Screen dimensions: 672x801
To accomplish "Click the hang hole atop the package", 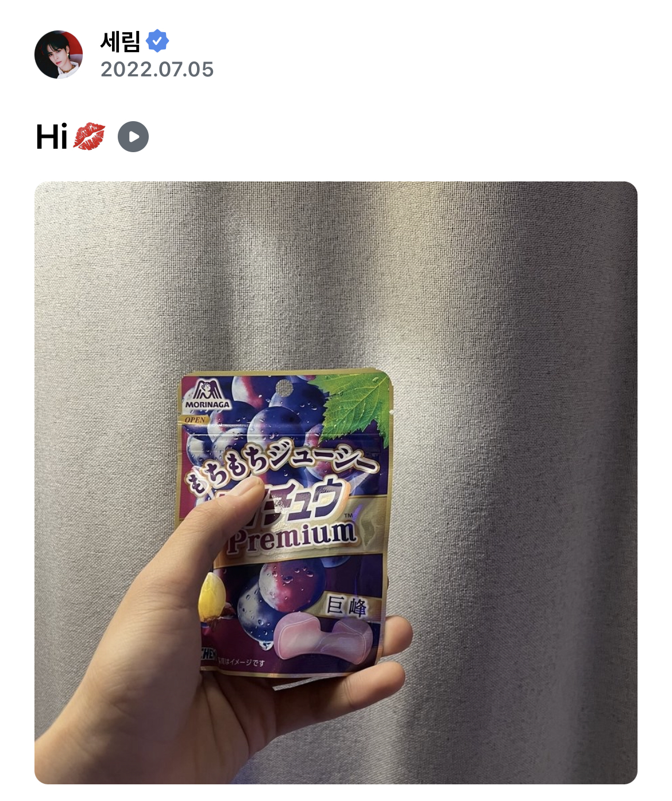I will tap(281, 389).
